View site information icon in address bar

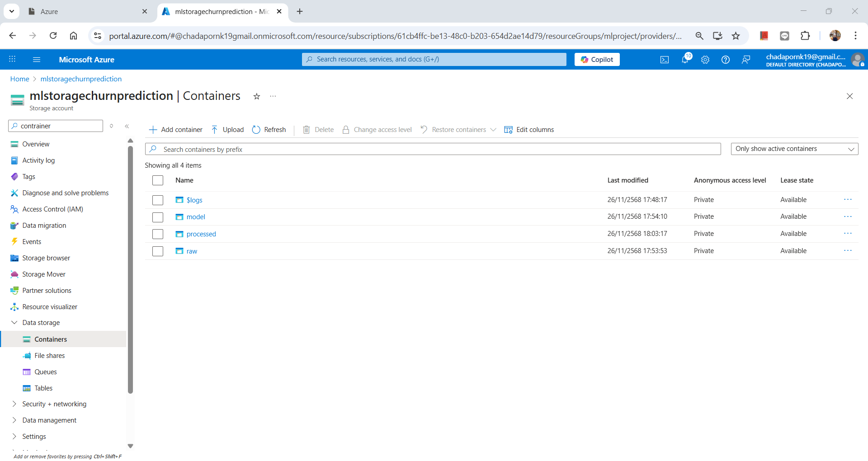coord(97,36)
